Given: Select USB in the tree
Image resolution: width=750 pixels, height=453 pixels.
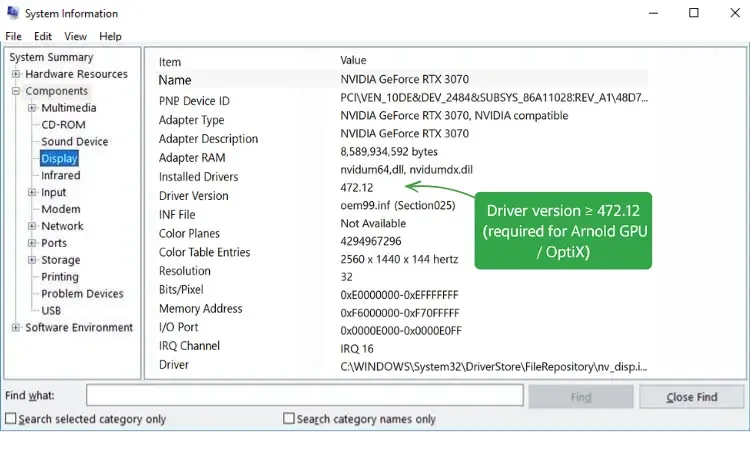Looking at the screenshot, I should 51,311.
